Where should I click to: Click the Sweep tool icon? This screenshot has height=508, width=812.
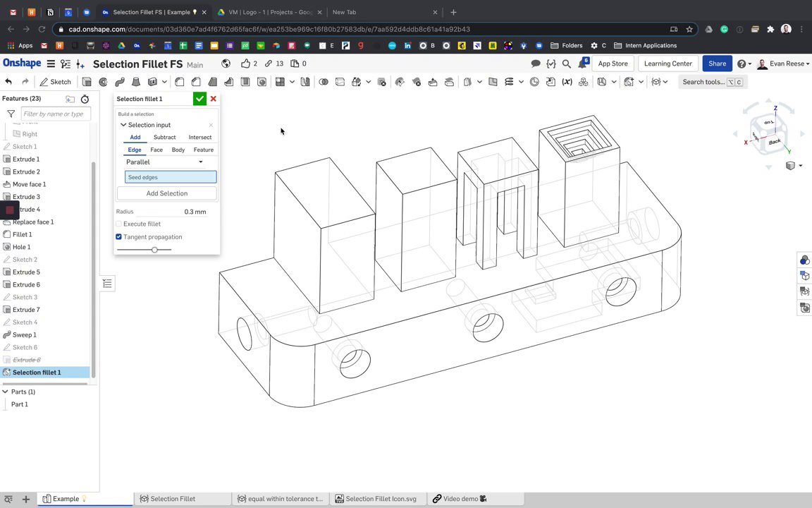click(x=120, y=82)
